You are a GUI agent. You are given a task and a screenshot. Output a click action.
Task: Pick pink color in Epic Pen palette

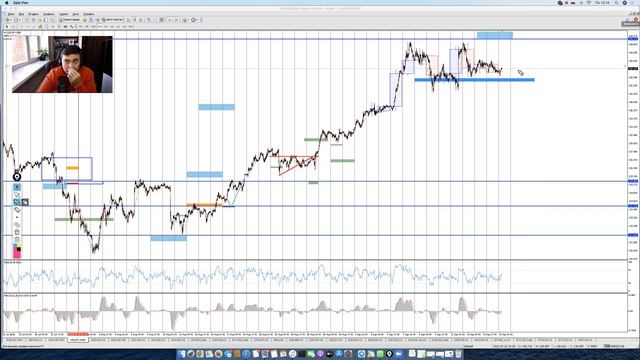point(16,253)
